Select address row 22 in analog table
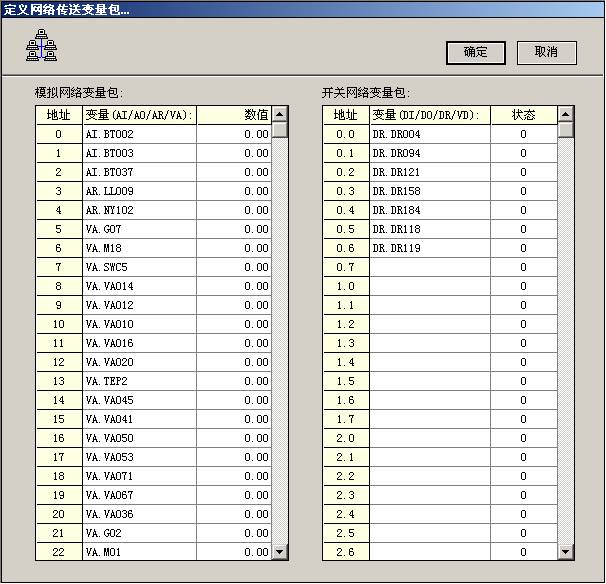 [59, 552]
